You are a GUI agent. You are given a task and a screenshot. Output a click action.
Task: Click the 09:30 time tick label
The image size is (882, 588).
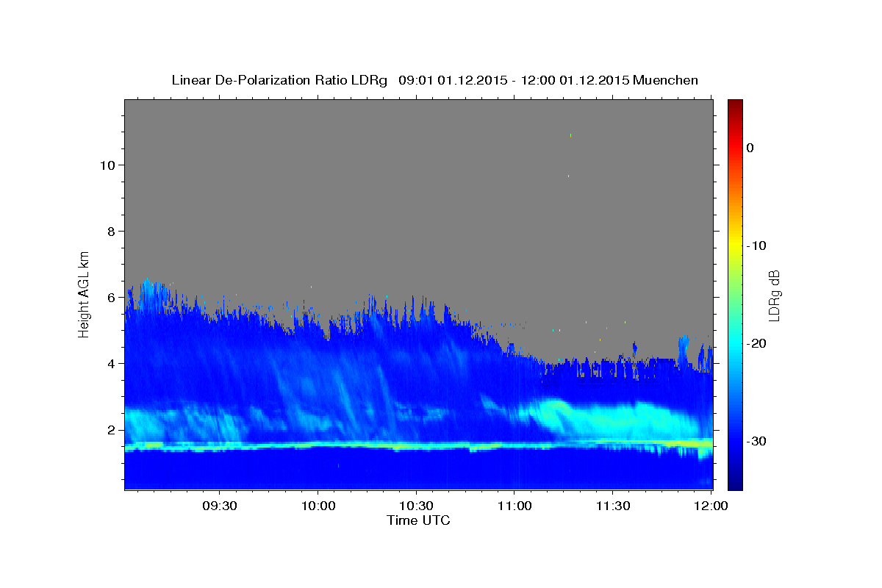220,506
